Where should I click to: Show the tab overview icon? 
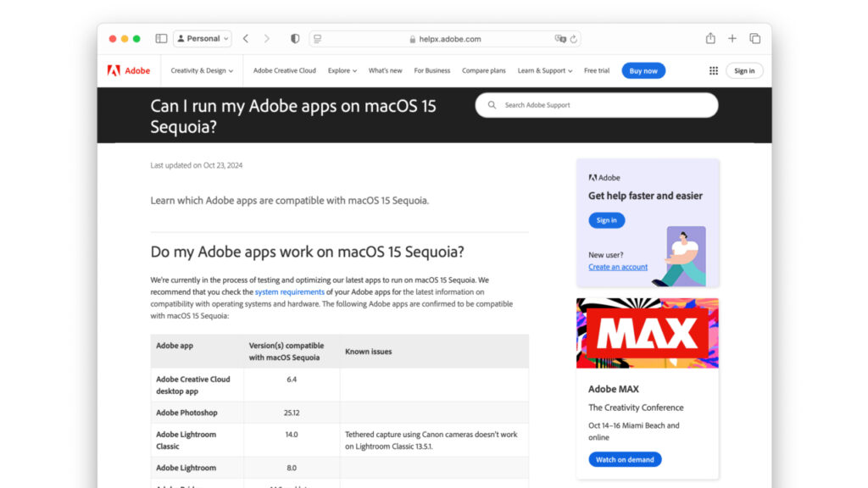tap(754, 39)
